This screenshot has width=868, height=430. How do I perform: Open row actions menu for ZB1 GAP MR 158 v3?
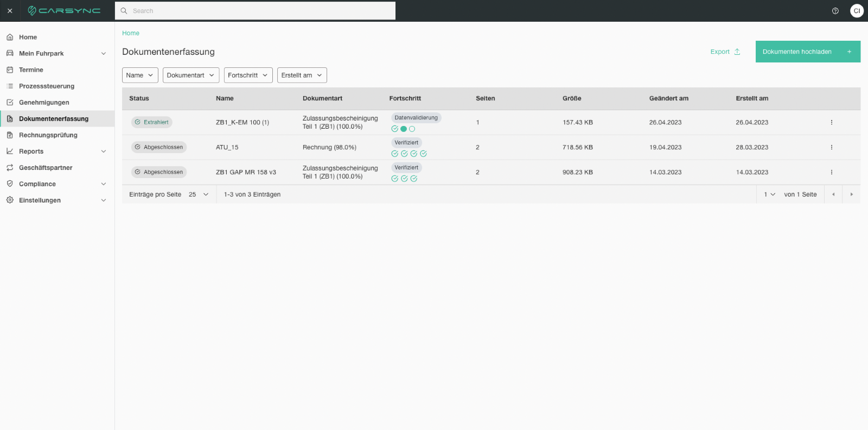tap(831, 173)
